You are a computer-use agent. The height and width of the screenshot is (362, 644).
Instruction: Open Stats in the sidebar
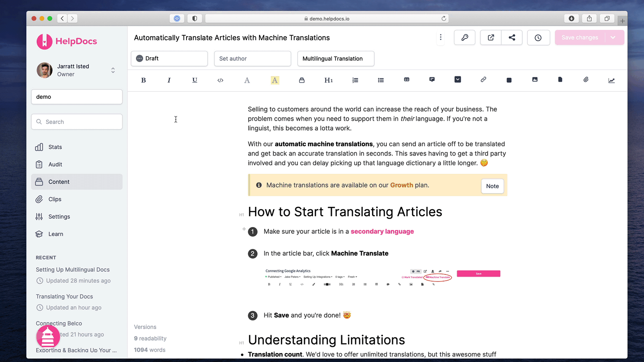pyautogui.click(x=76, y=147)
